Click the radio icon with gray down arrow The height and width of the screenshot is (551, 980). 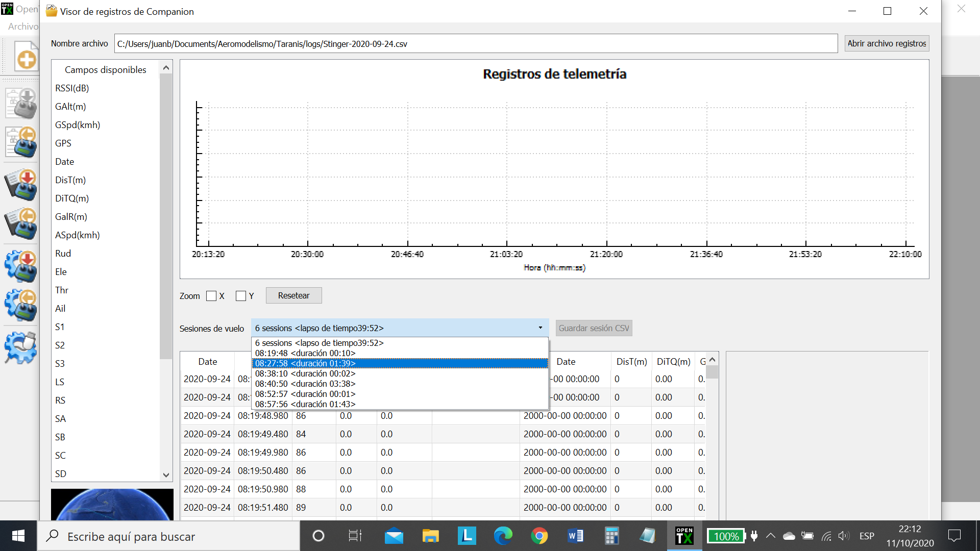(x=21, y=103)
